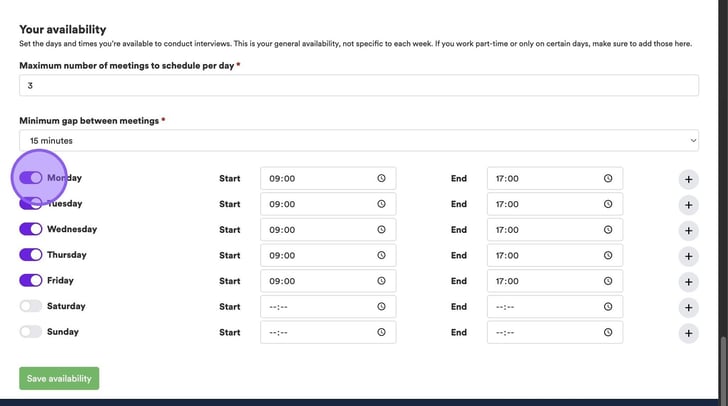This screenshot has width=728, height=406.
Task: Click the Wednesday Start time field
Action: (318, 230)
